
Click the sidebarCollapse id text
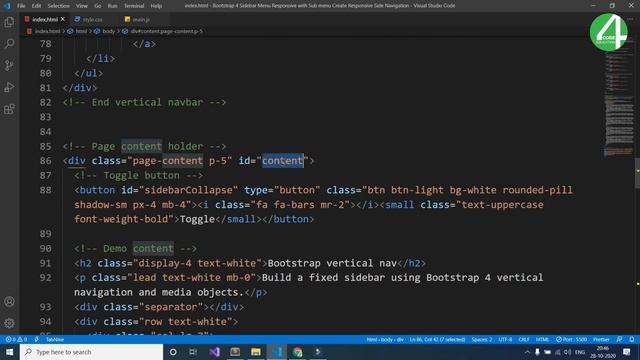188,190
